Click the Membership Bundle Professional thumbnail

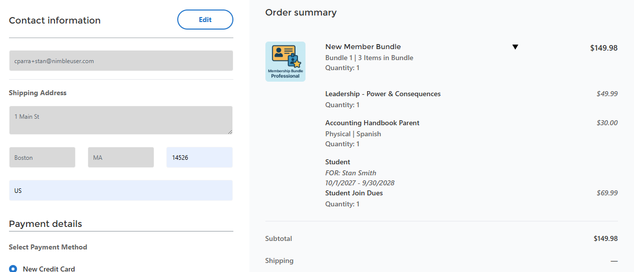[x=285, y=62]
